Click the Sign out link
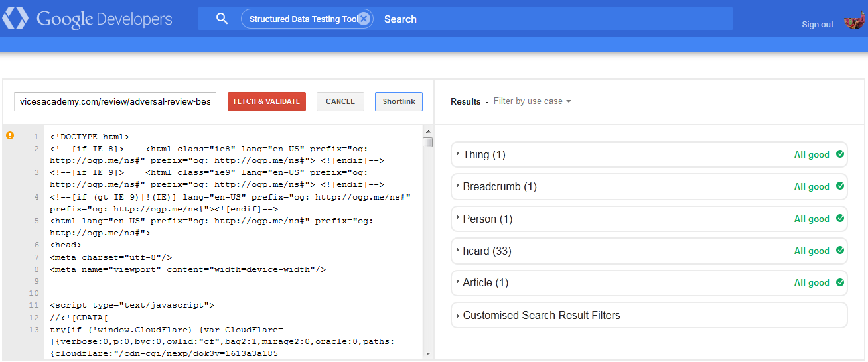868x362 pixels. click(818, 25)
